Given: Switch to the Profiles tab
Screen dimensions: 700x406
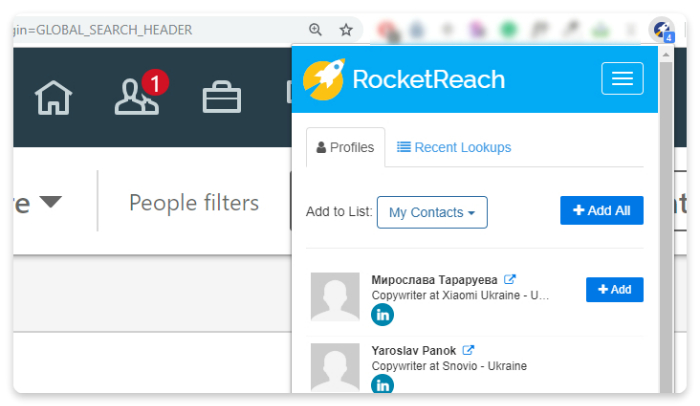Looking at the screenshot, I should (346, 147).
